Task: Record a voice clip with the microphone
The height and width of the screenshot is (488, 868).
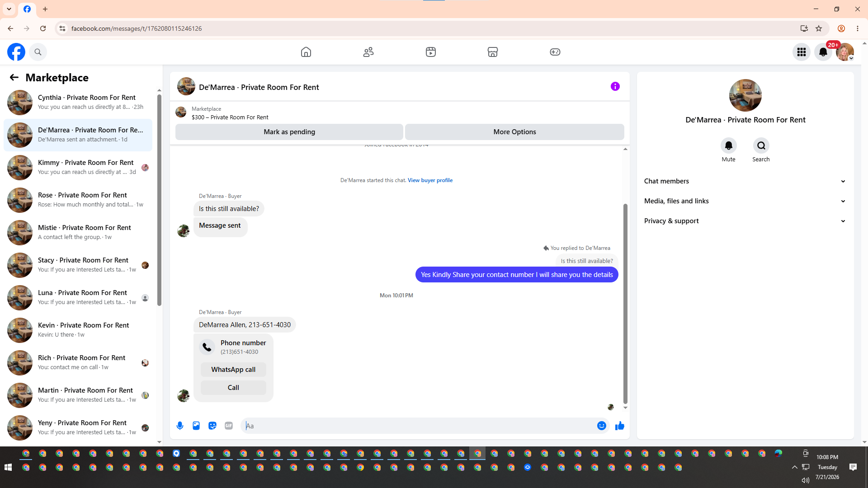Action: [x=180, y=426]
